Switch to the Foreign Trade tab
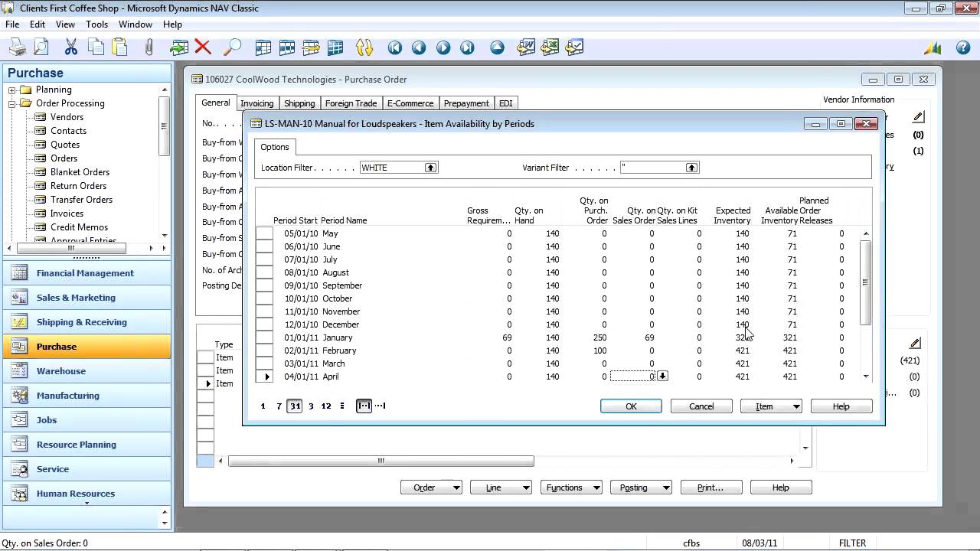The height and width of the screenshot is (551, 980). point(351,103)
